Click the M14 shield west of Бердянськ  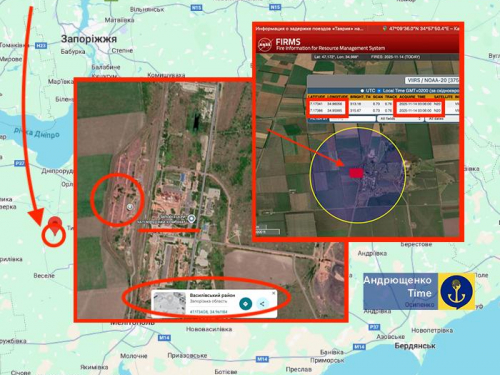tap(359, 347)
